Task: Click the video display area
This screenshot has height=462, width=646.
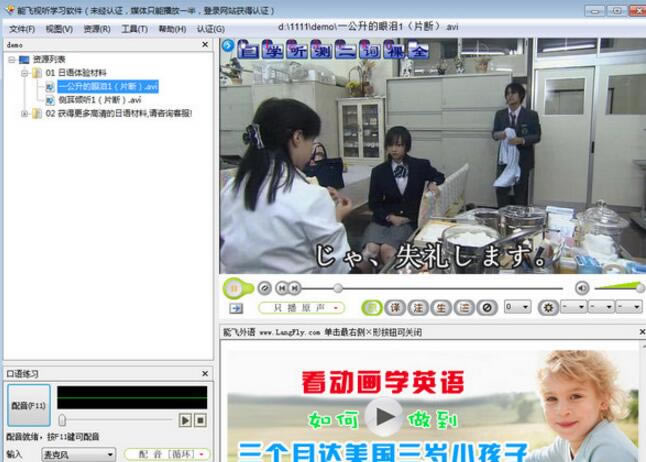Action: point(433,156)
